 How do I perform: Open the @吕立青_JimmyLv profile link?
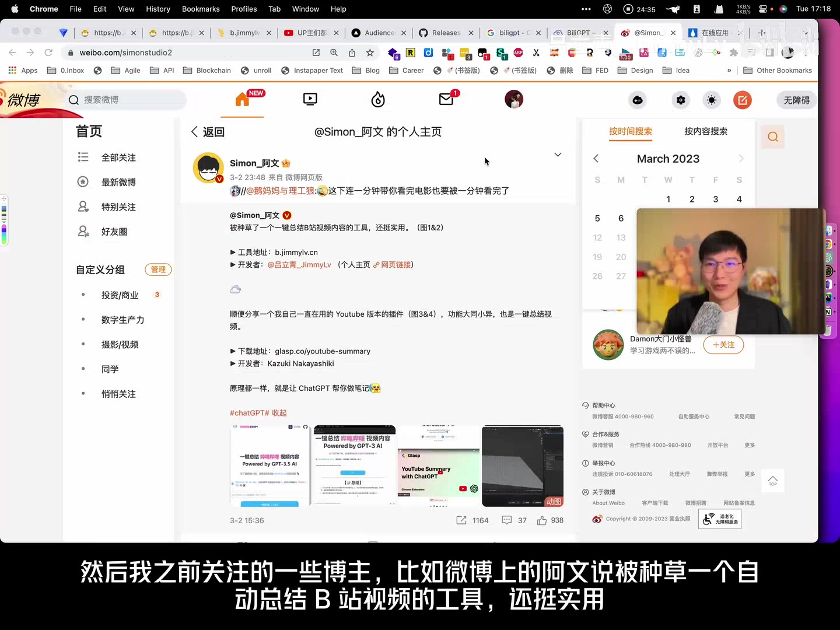[x=299, y=265]
